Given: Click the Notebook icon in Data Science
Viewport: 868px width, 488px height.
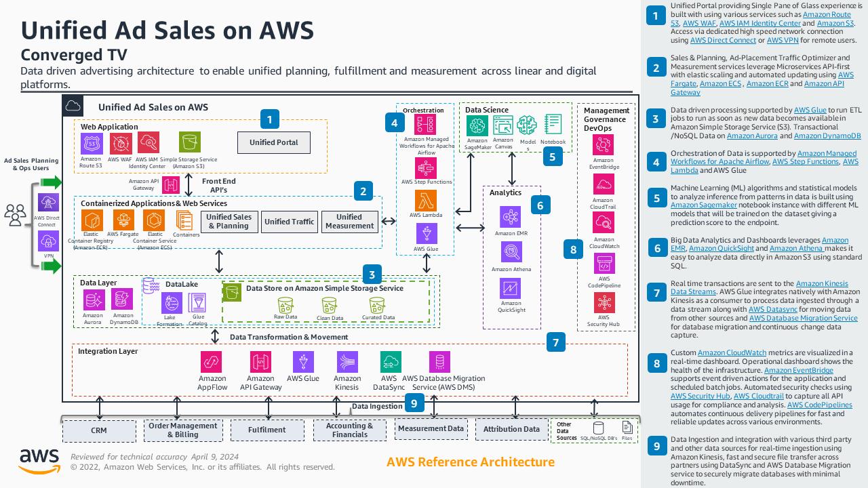Looking at the screenshot, I should coord(553,125).
